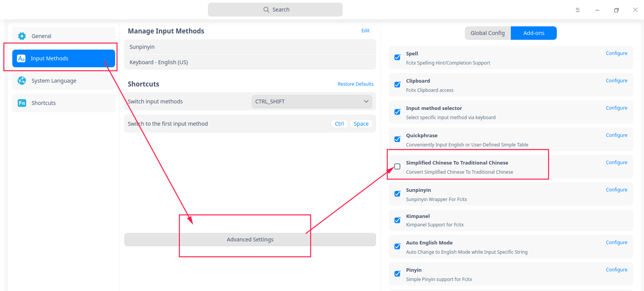Viewport: 644px width, 291px height.
Task: Uncheck the Sunpinyin add-on
Action: pos(397,194)
